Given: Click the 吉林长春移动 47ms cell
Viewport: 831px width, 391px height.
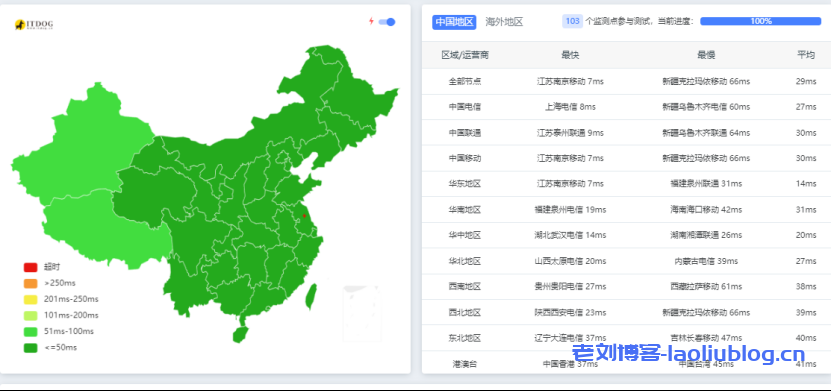Looking at the screenshot, I should pos(706,338).
